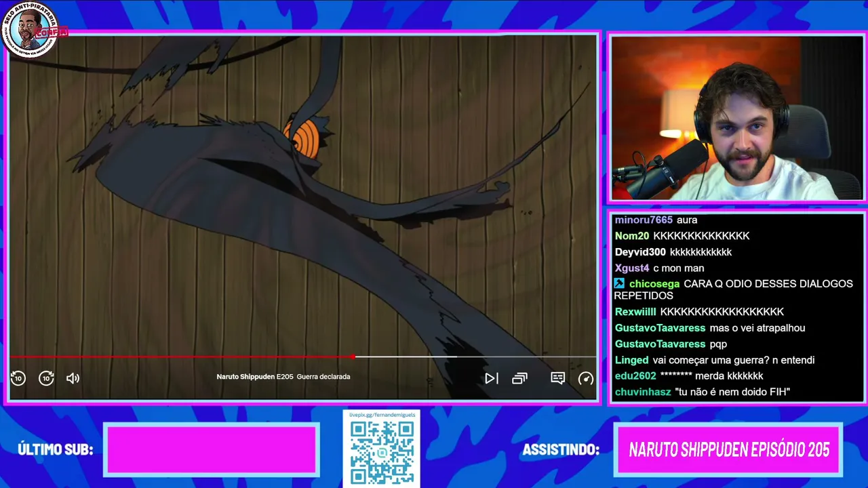Click the anti-piracy seal badge

(32, 29)
